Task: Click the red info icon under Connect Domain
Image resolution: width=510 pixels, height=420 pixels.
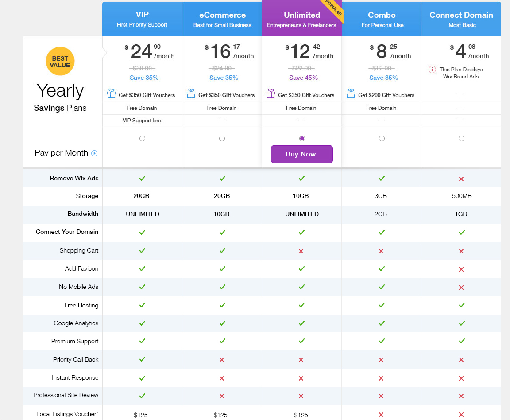Action: pyautogui.click(x=432, y=70)
